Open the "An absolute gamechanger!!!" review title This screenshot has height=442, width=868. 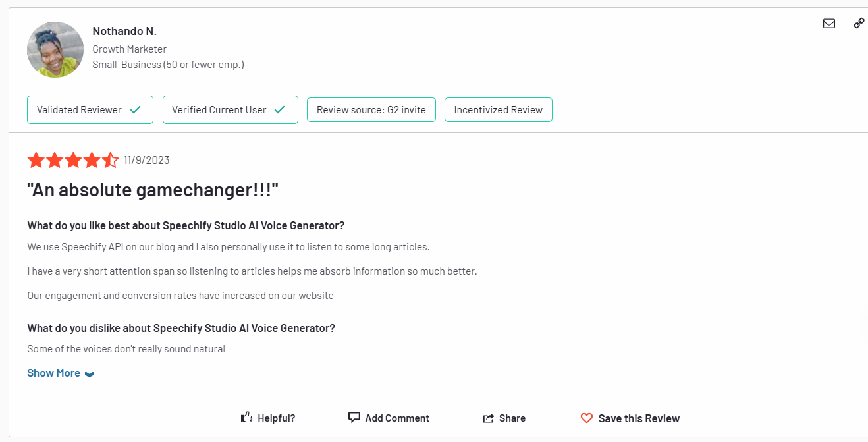153,190
